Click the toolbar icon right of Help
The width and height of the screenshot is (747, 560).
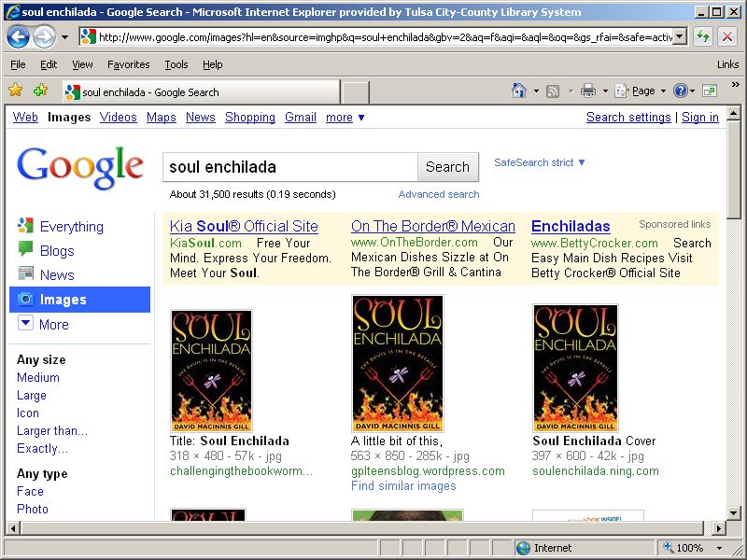pos(710,91)
